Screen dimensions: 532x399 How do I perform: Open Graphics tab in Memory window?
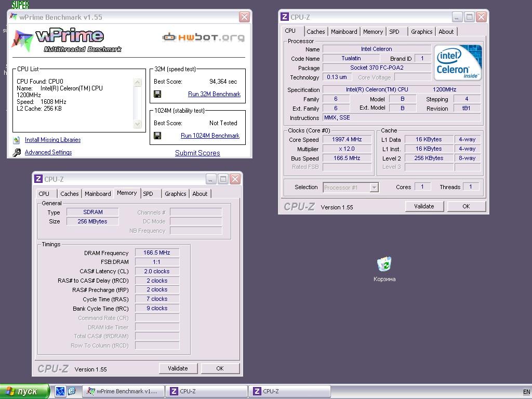pyautogui.click(x=176, y=194)
